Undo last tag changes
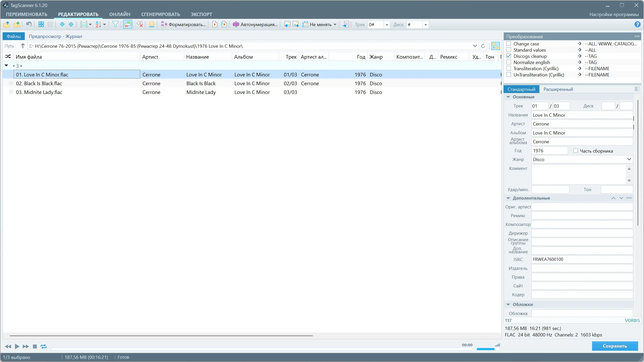Screen dimensions: 644x362 pyautogui.click(x=28, y=24)
